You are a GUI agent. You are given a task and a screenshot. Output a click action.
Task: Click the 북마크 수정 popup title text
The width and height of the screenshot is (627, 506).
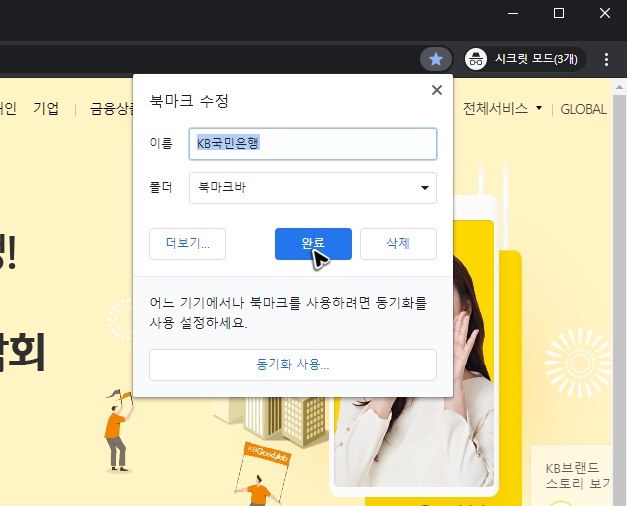pos(189,101)
